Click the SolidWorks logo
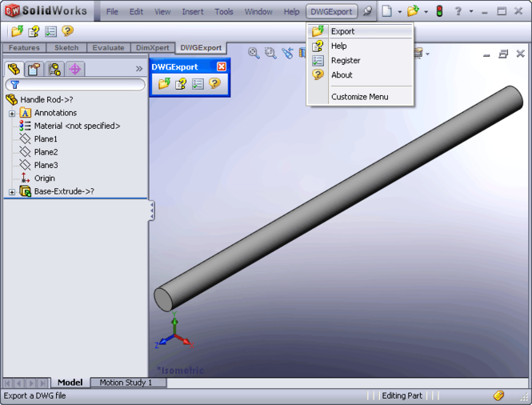 pos(46,11)
